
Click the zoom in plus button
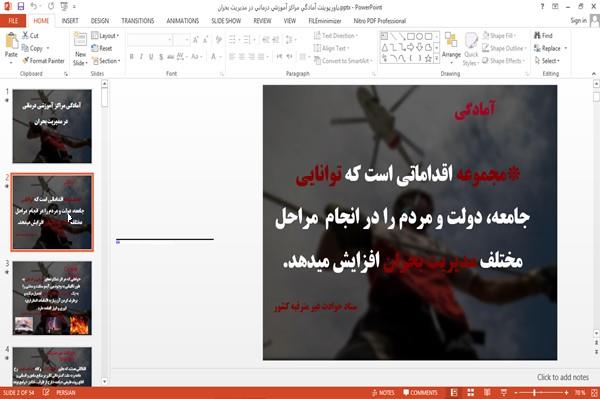tap(566, 392)
